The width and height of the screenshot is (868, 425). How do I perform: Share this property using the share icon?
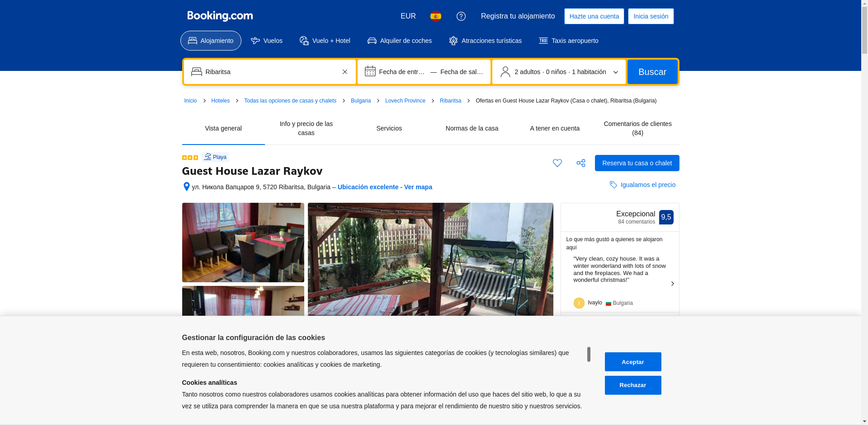tap(581, 163)
